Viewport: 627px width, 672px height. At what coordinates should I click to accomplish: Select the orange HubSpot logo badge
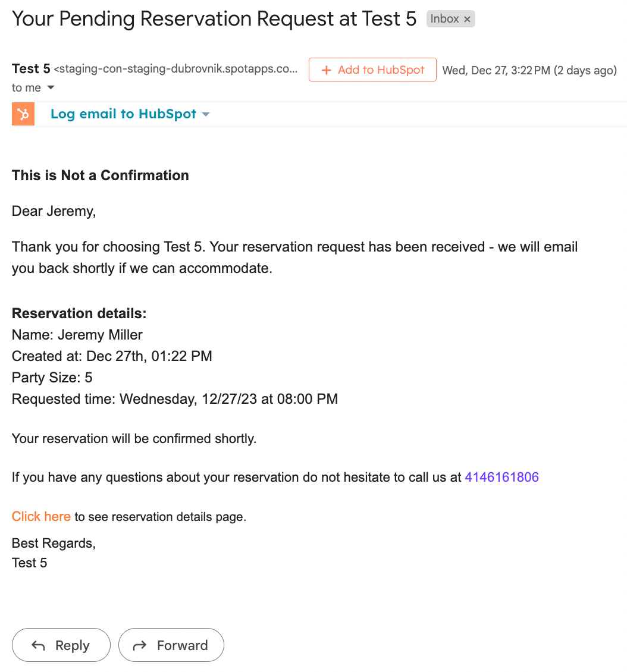pos(23,113)
